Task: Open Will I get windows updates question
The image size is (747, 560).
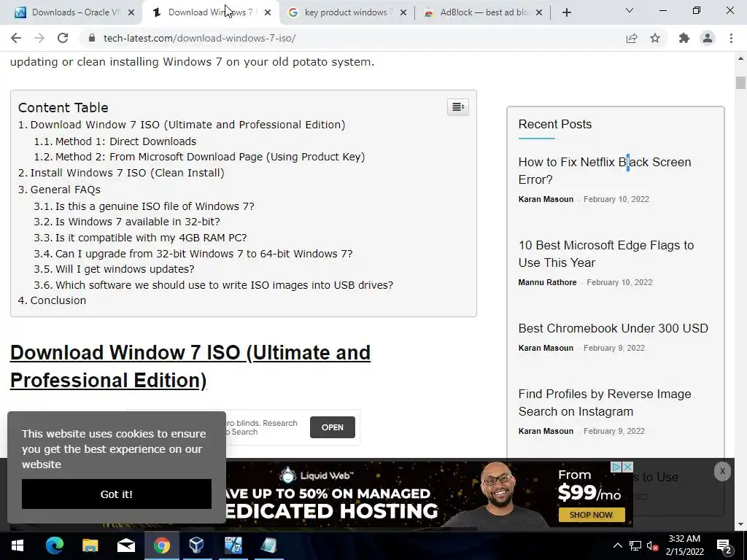Action: (x=125, y=269)
